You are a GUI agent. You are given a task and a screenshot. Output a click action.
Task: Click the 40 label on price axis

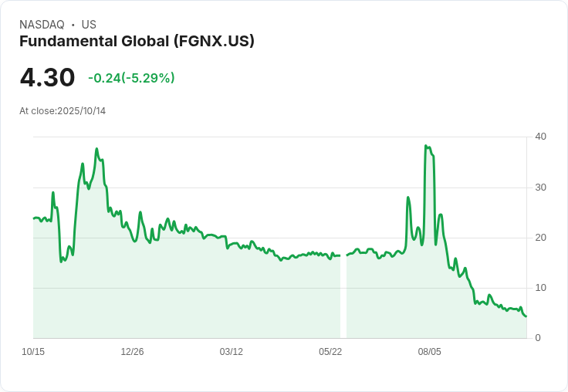540,137
